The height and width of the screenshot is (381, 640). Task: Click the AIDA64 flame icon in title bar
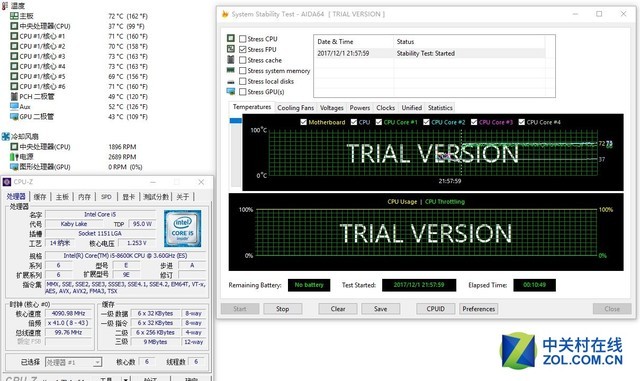[224, 14]
